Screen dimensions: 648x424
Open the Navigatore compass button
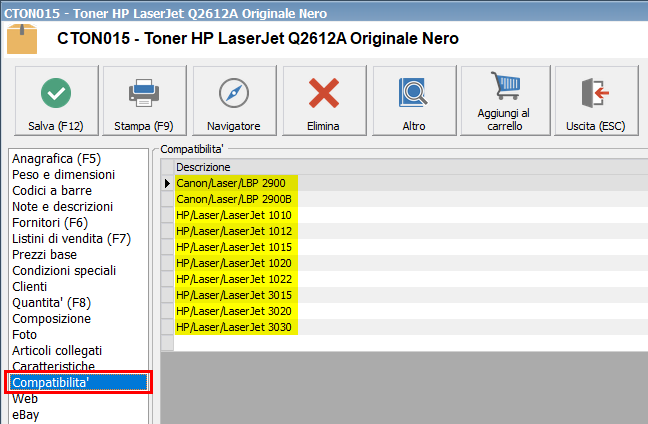pos(234,100)
